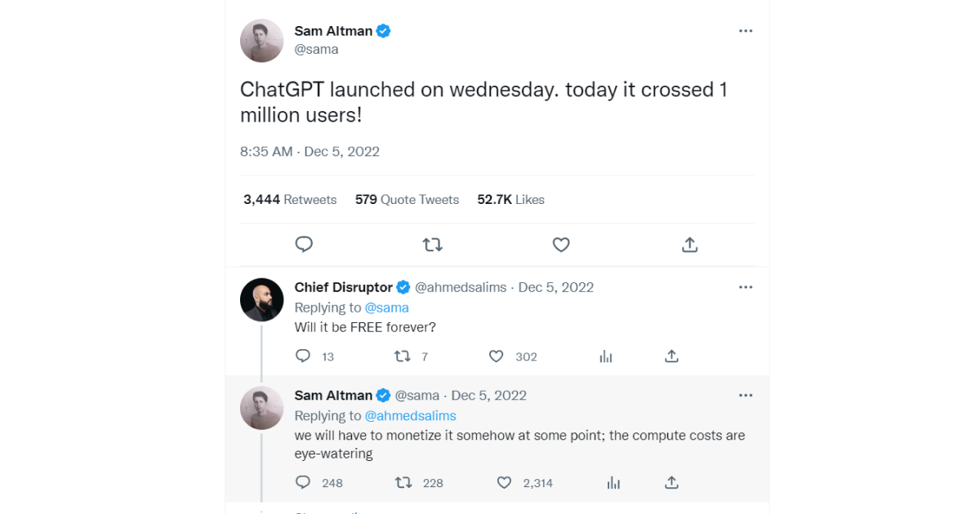Viewport: 980px width, 514px height.
Task: Open more options on Sam Altman's reply
Action: pyautogui.click(x=745, y=395)
